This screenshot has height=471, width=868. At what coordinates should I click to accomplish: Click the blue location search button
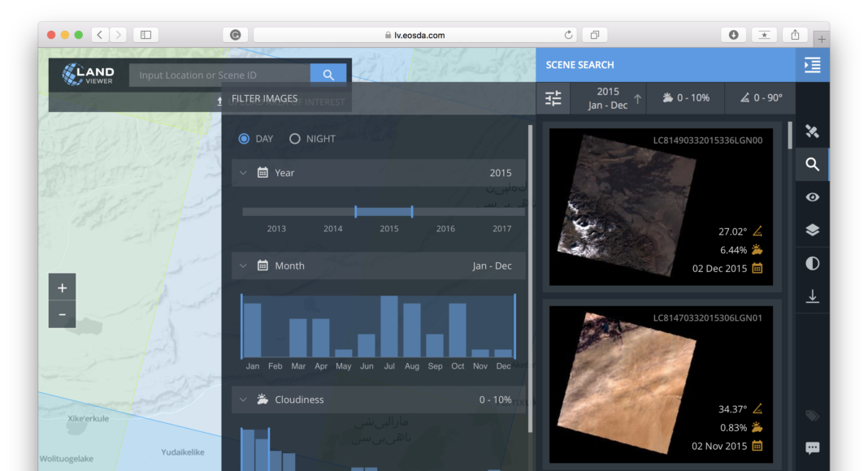[x=328, y=75]
